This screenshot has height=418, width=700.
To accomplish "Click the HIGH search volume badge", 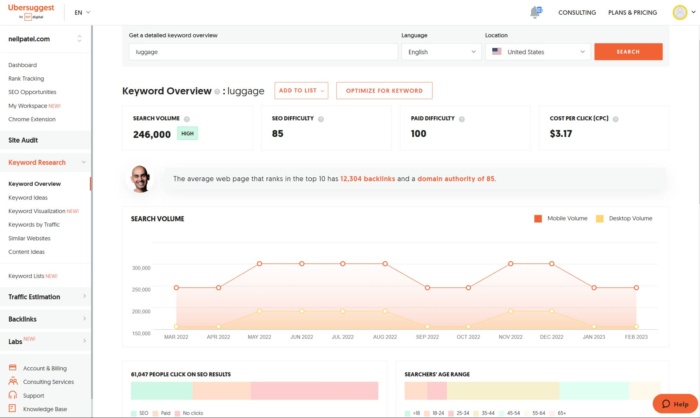I will click(188, 134).
